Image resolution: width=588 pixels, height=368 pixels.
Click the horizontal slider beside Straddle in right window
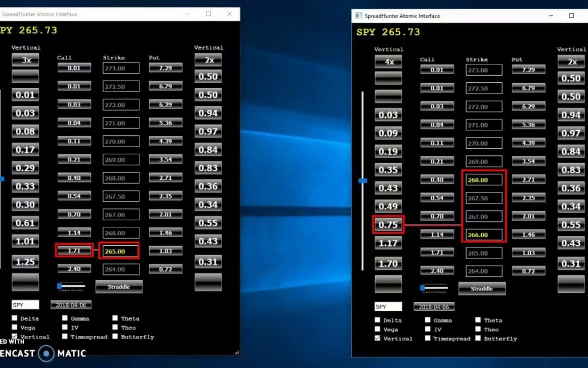click(x=434, y=288)
